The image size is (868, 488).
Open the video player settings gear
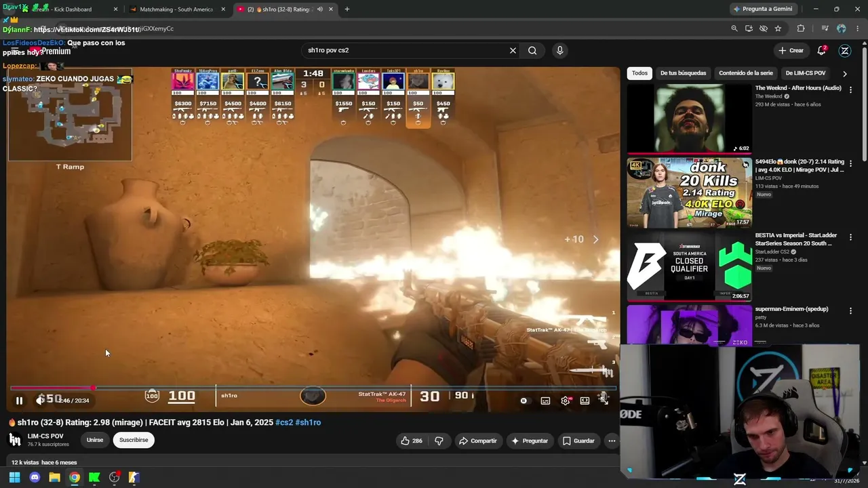point(566,401)
